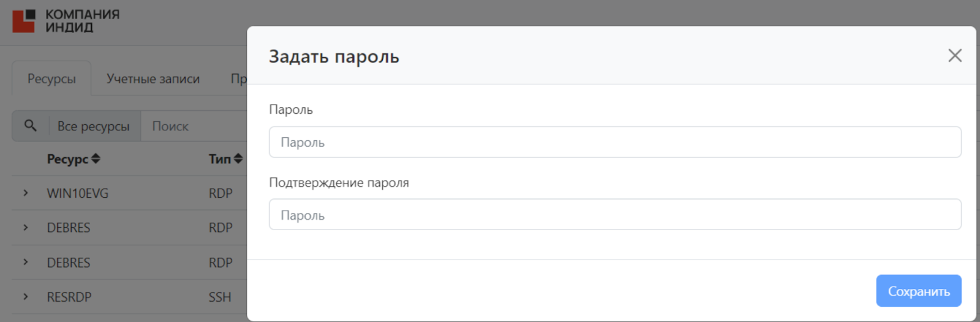
Task: Switch to the Ресурсы tab
Action: click(51, 79)
